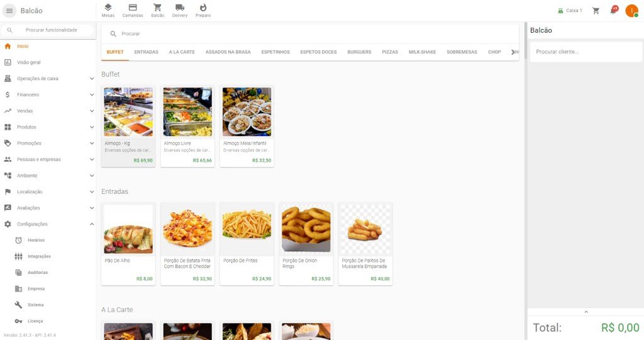This screenshot has width=644, height=340.
Task: Expand Operações de caixa menu
Action: coord(48,79)
